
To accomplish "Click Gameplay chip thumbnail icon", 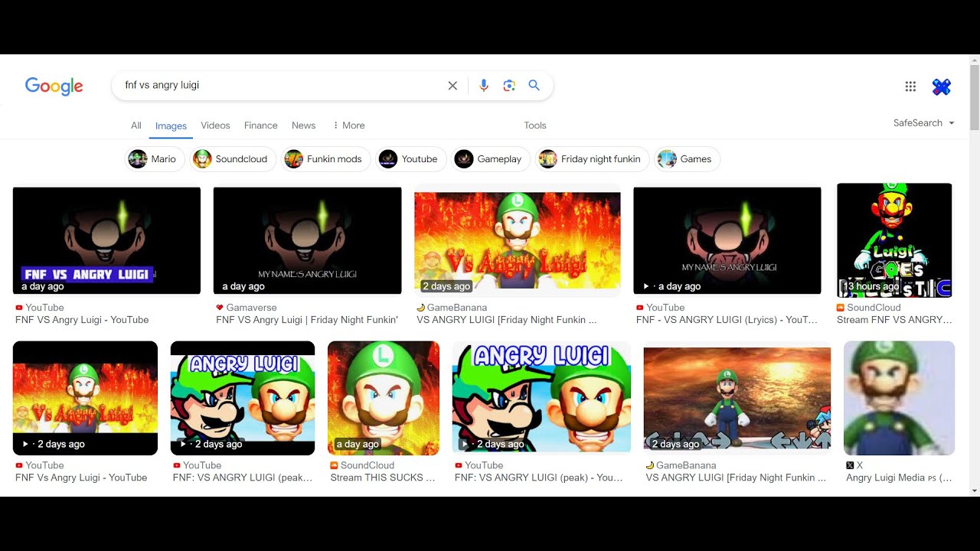I will 464,159.
